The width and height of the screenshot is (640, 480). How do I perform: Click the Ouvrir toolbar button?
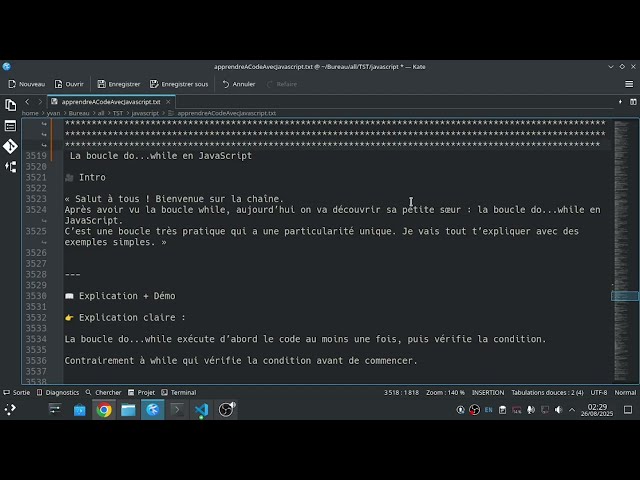pos(69,84)
